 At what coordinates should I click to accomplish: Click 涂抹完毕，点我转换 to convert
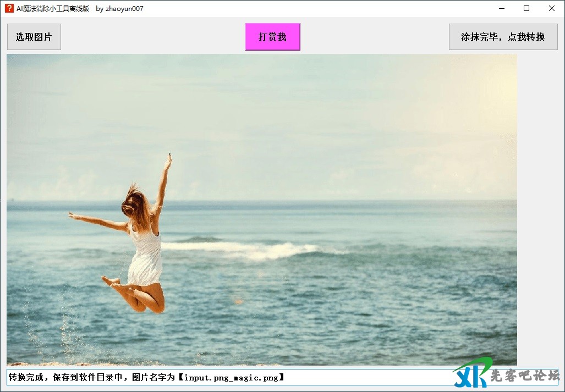[x=503, y=37]
